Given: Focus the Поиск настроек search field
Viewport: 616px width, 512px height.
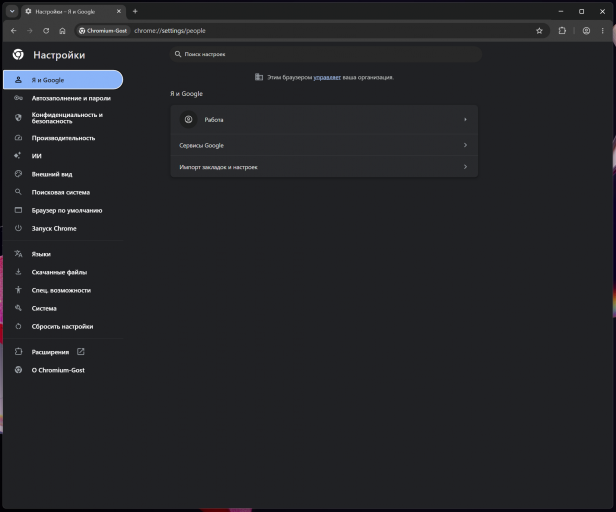Looking at the screenshot, I should (x=326, y=54).
